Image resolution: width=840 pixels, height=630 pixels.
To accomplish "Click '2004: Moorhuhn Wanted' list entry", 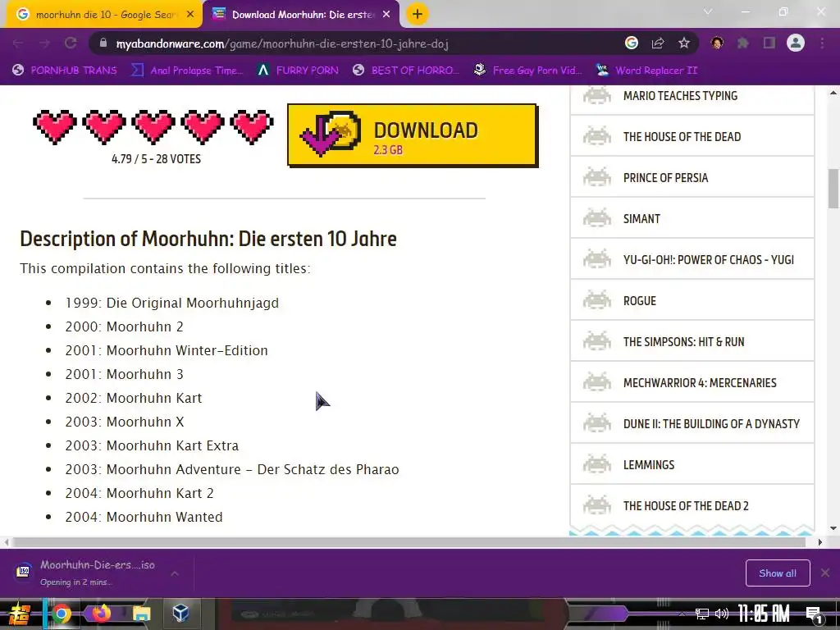I will tap(144, 517).
